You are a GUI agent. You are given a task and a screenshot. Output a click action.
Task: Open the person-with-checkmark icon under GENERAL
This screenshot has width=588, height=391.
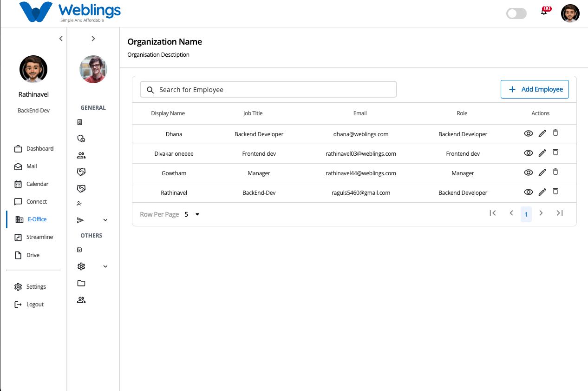tap(79, 203)
